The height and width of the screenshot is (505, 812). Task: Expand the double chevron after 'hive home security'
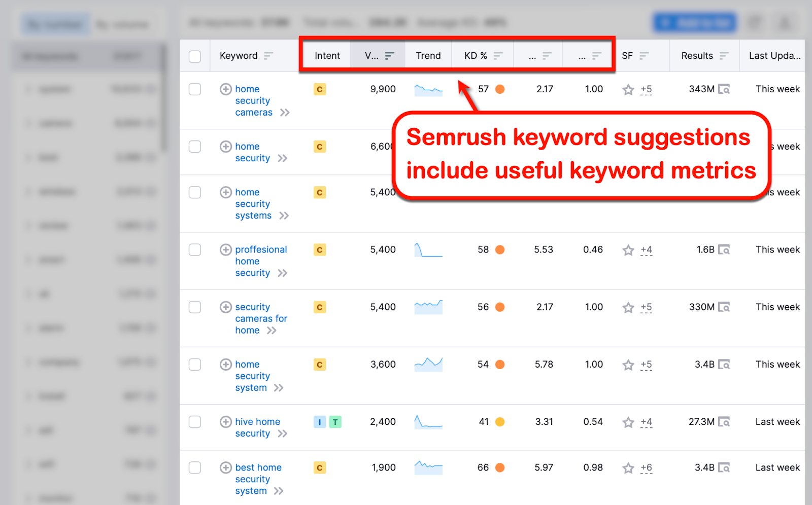coord(283,434)
